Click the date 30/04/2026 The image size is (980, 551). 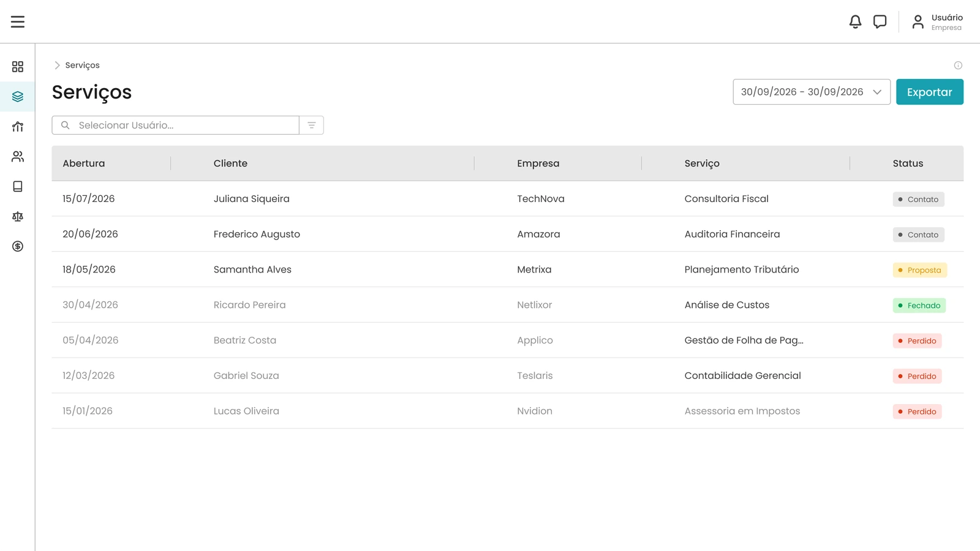pyautogui.click(x=90, y=305)
